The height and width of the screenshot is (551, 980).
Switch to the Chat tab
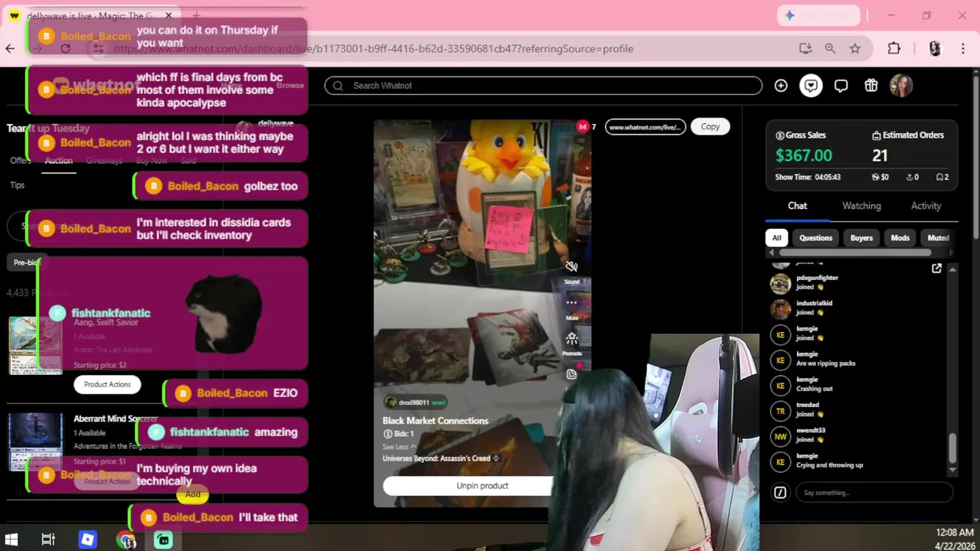pyautogui.click(x=797, y=206)
